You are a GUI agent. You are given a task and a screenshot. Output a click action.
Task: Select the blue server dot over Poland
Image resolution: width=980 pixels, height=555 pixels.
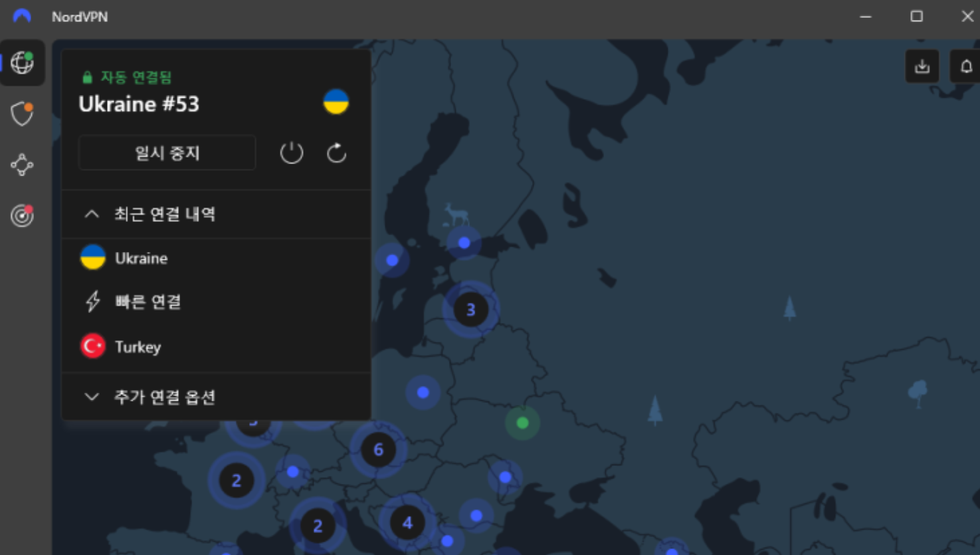pos(423,392)
